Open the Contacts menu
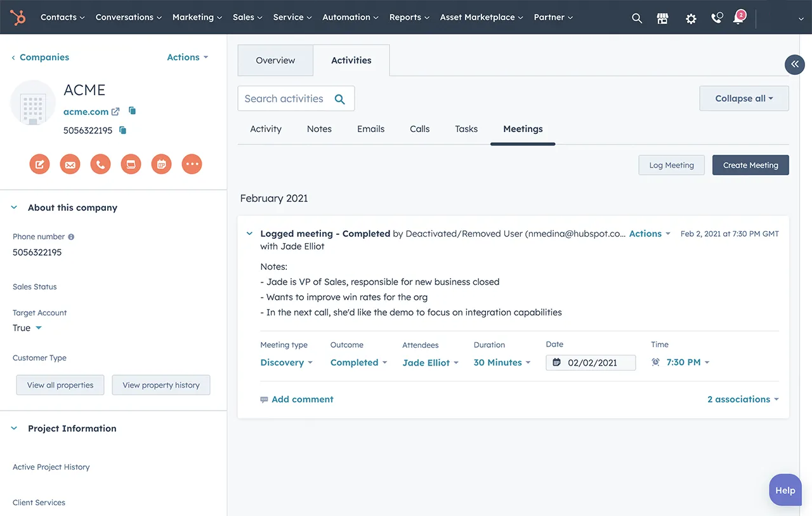The image size is (812, 516). click(62, 17)
